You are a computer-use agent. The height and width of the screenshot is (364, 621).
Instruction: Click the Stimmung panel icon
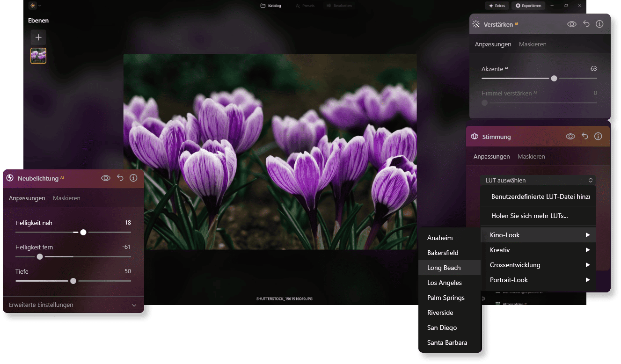[x=474, y=136]
